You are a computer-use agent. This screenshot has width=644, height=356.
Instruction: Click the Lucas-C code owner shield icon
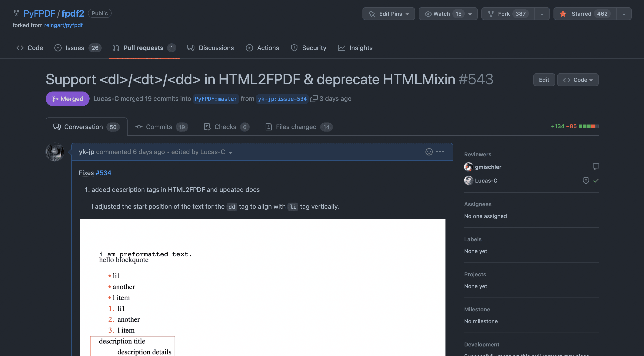[586, 180]
